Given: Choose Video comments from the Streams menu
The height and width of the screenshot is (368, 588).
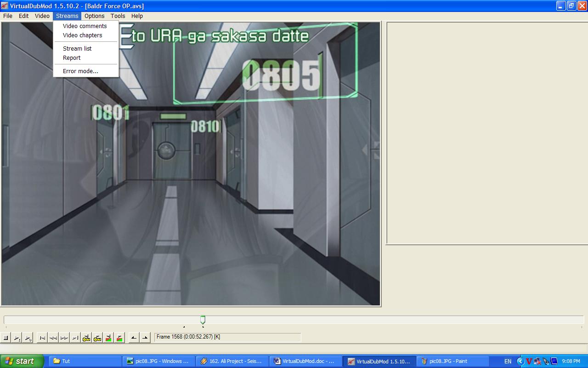Looking at the screenshot, I should [86, 26].
